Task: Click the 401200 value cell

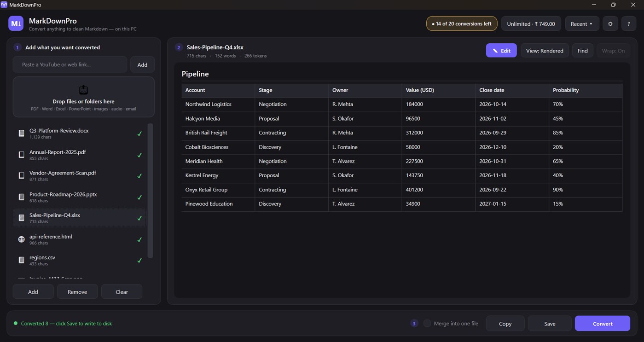Action: coord(439,190)
